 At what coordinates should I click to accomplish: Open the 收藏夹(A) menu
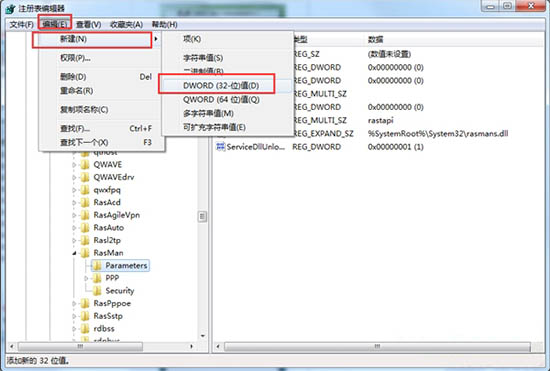pyautogui.click(x=126, y=25)
